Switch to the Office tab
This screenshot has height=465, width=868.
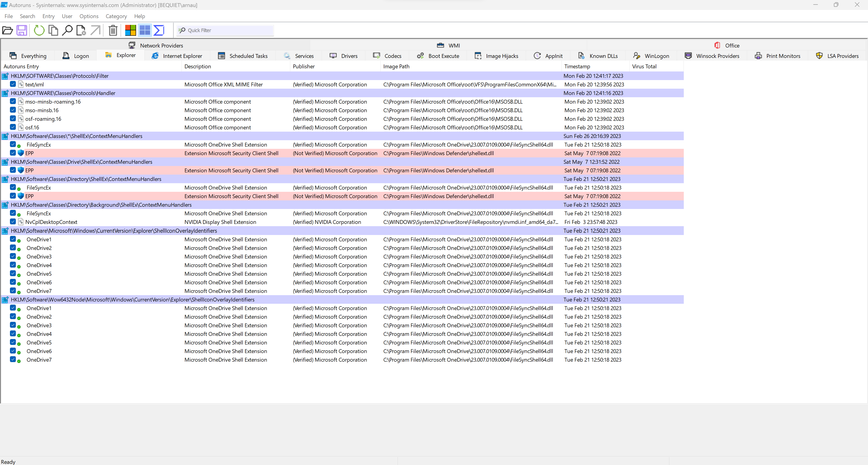(x=727, y=45)
